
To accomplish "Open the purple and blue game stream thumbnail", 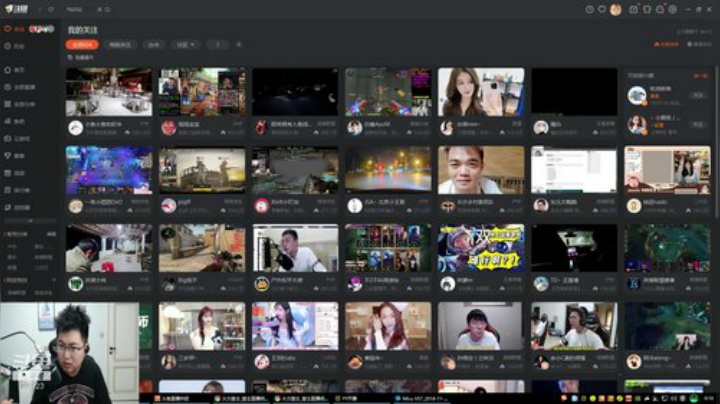I will click(x=109, y=170).
